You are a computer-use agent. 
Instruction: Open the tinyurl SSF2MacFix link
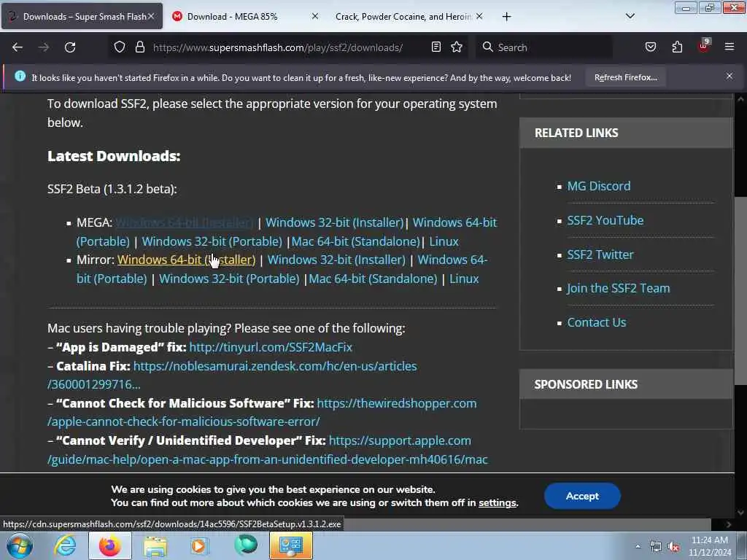click(271, 347)
